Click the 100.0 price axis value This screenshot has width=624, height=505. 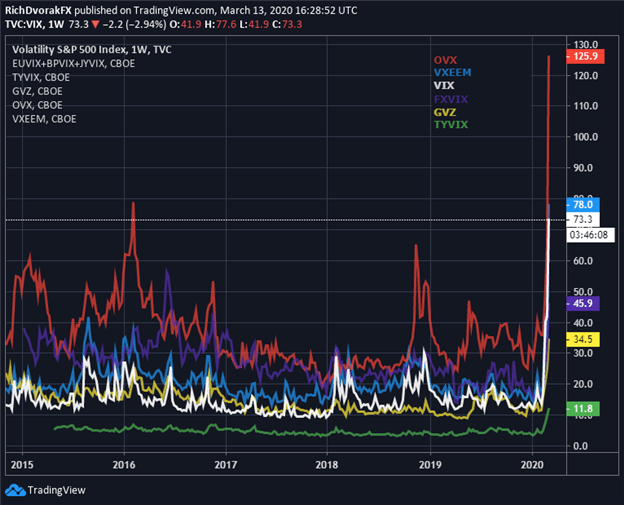click(585, 137)
